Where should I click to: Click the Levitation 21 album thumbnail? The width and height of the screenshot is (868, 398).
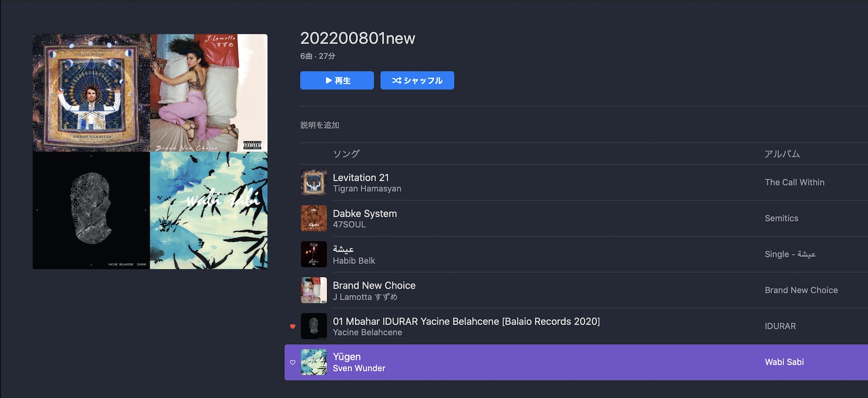(314, 182)
